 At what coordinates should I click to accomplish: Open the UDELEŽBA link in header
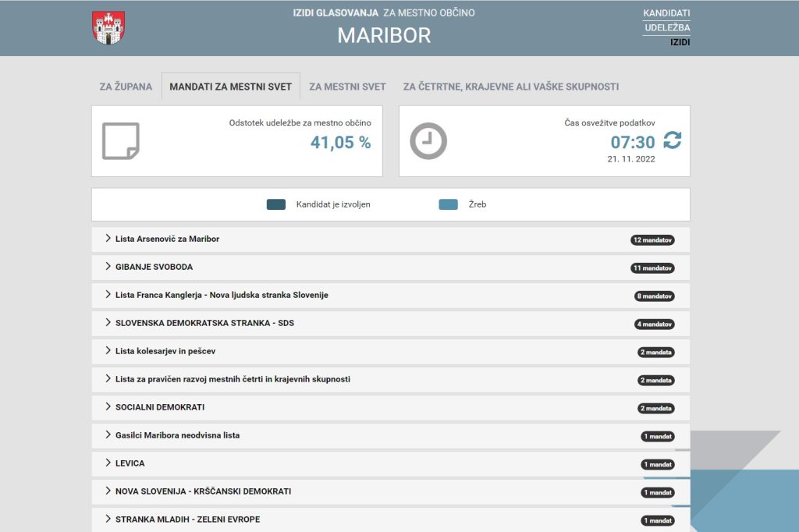(x=667, y=28)
